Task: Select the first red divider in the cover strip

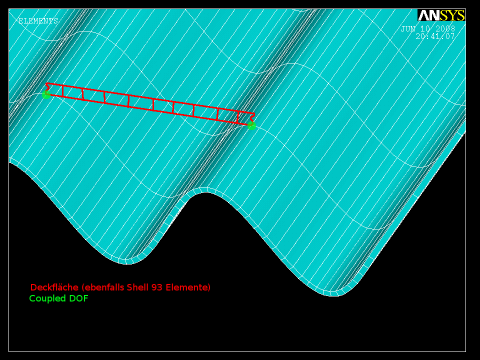Action: click(x=63, y=91)
